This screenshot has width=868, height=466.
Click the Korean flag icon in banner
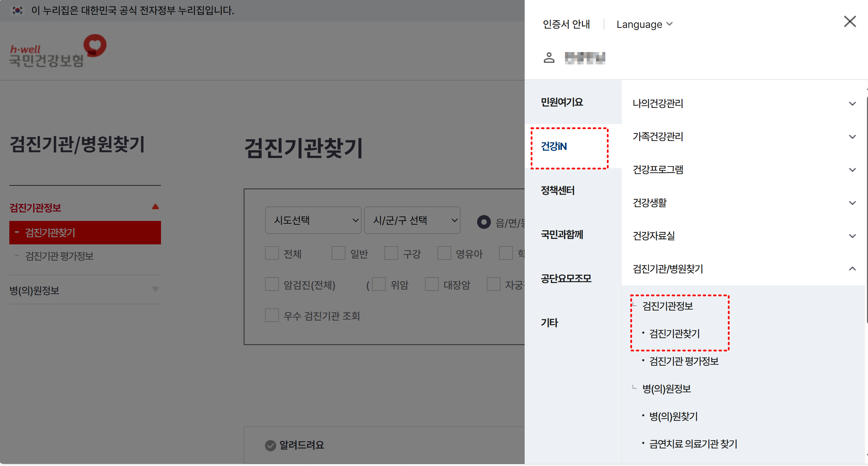click(18, 10)
